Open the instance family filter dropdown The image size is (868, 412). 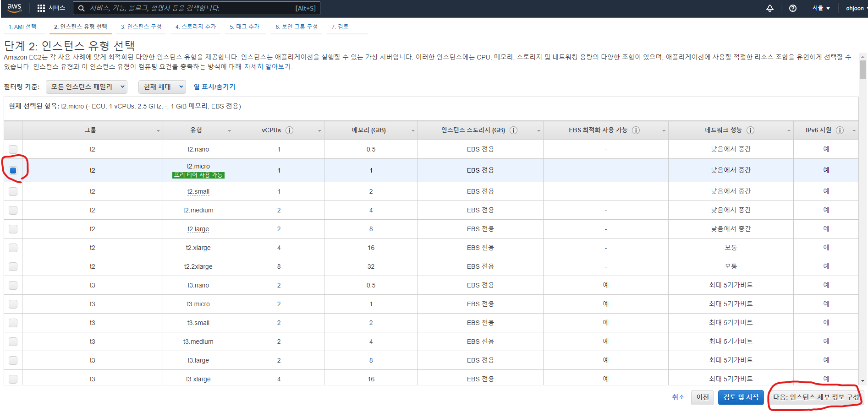(87, 87)
